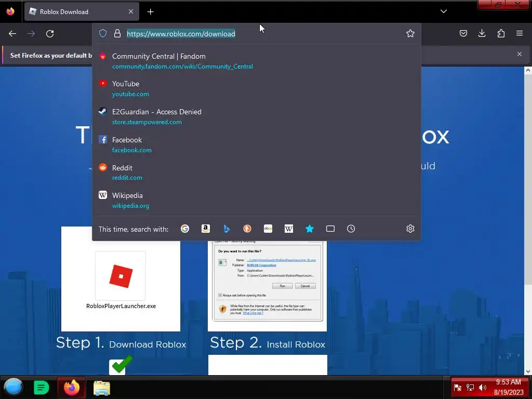Open the list all tabs chevron
The height and width of the screenshot is (399, 532).
click(x=444, y=11)
